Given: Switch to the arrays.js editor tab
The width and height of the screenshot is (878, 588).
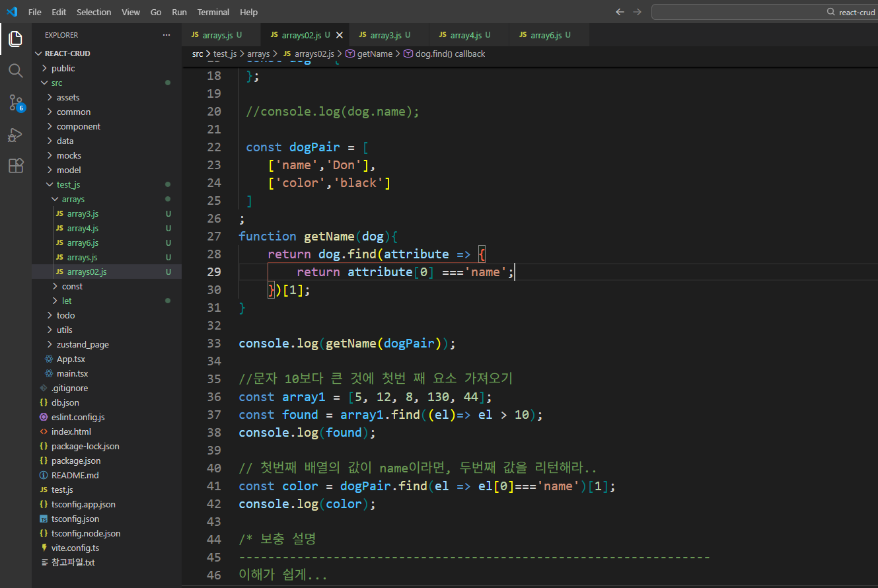Looking at the screenshot, I should 221,35.
